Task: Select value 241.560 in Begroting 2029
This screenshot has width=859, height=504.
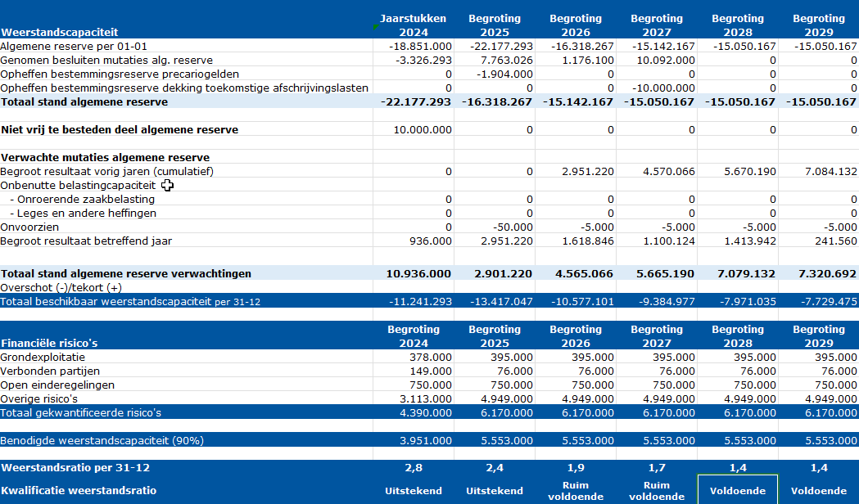Action: click(x=835, y=241)
